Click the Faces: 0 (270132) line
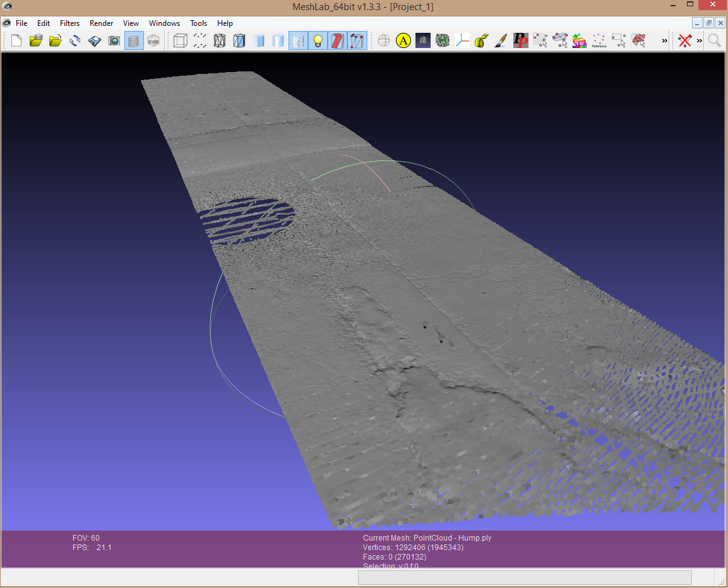728x588 pixels. (x=395, y=557)
